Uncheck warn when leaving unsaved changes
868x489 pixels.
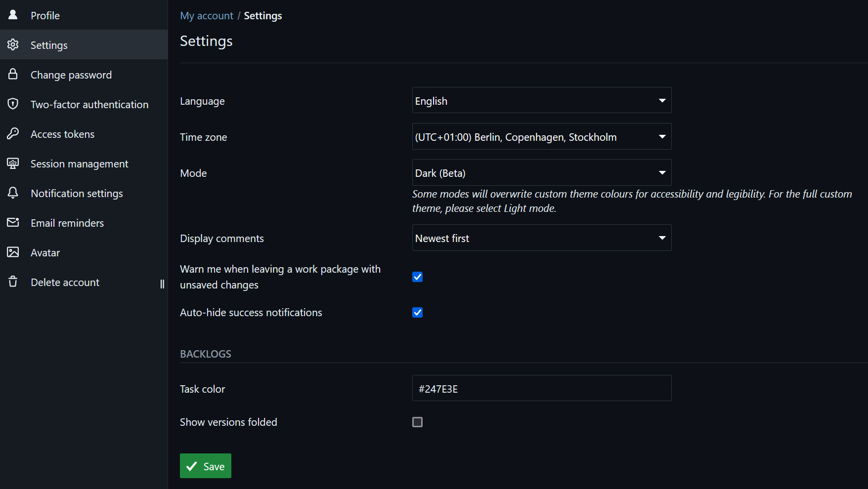(417, 277)
